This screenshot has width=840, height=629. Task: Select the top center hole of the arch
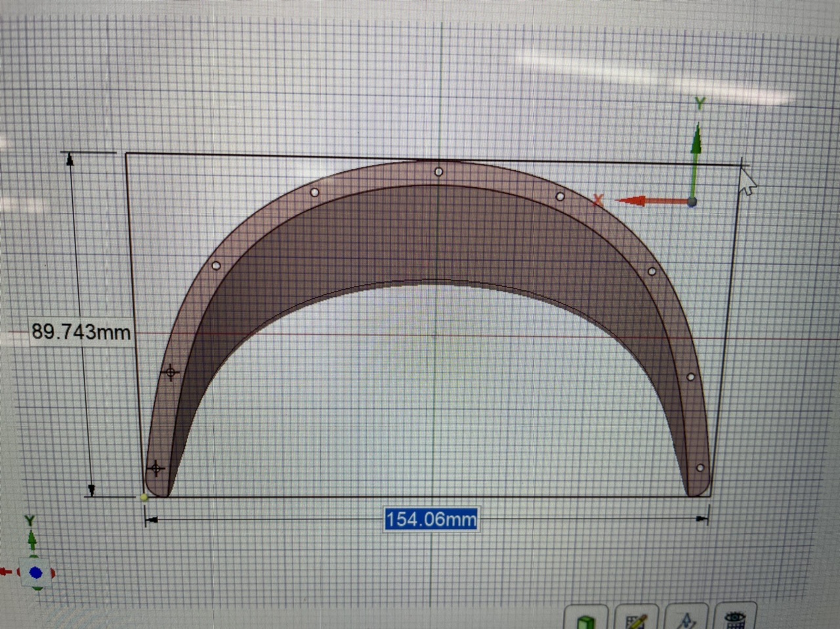coord(439,172)
